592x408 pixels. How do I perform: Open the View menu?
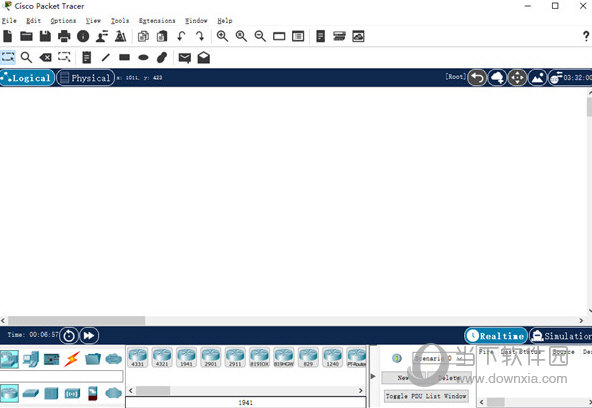[93, 21]
